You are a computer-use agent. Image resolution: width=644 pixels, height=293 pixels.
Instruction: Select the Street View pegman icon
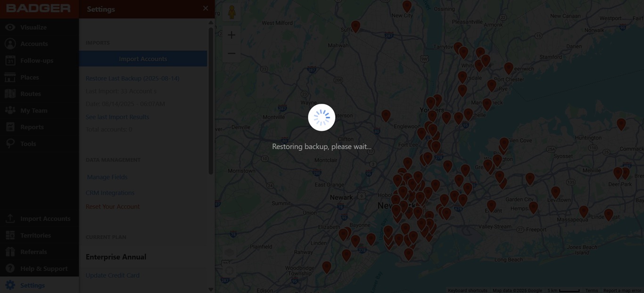[x=231, y=12]
